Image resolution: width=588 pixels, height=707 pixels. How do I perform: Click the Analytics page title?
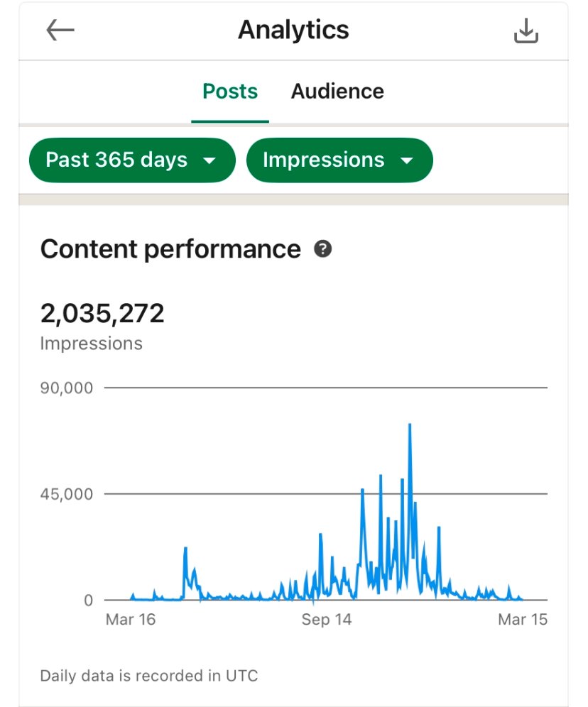pyautogui.click(x=293, y=31)
